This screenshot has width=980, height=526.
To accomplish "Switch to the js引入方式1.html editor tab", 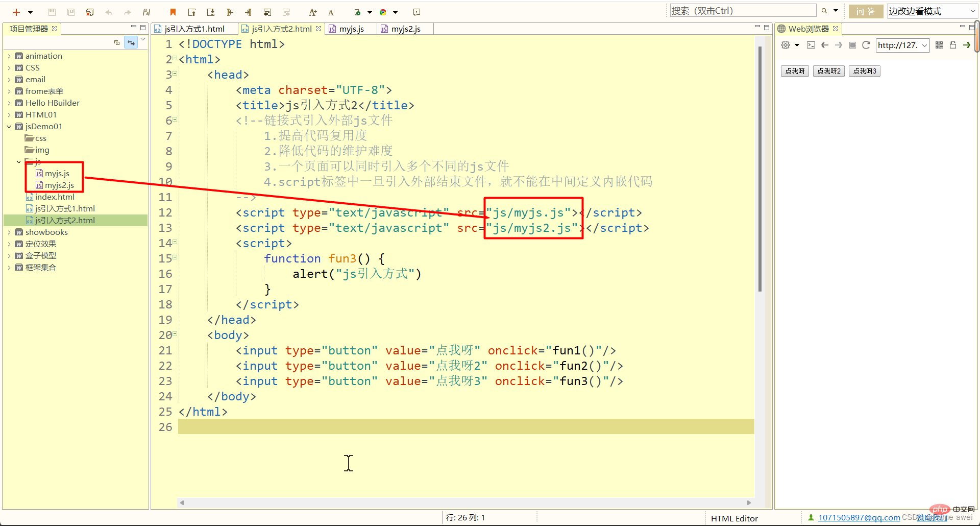I will (x=194, y=29).
